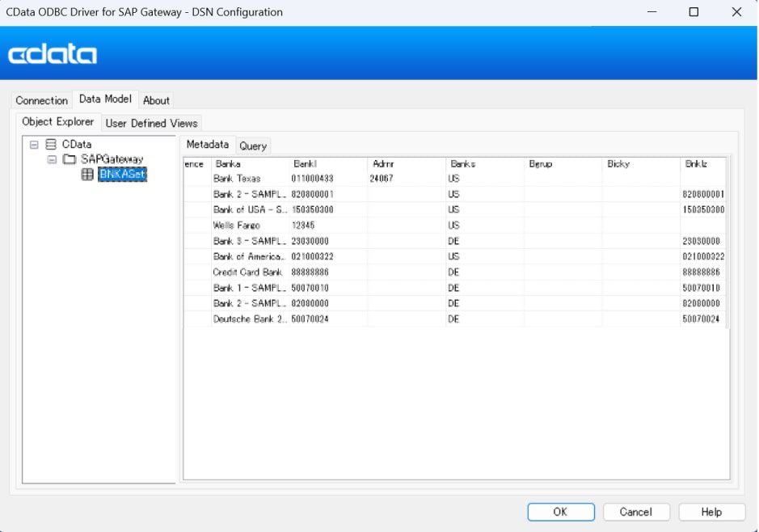Select the Metadata tab
This screenshot has height=532, width=759.
[x=208, y=145]
